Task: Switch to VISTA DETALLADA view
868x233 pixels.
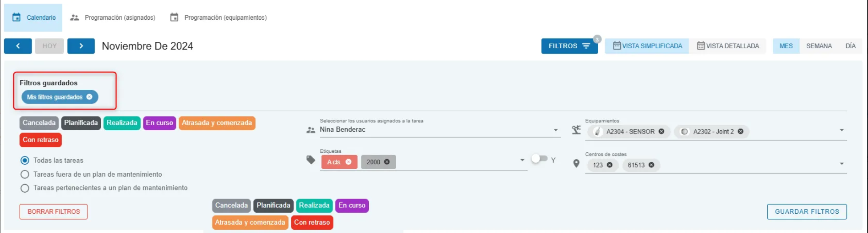Action: coord(728,46)
